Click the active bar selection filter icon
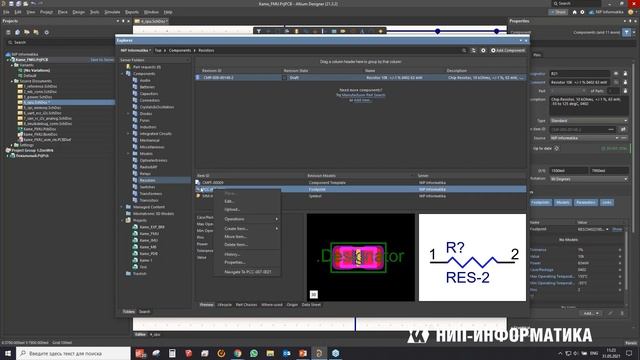Viewport: 640px width, 360px height. pyautogui.click(x=258, y=31)
